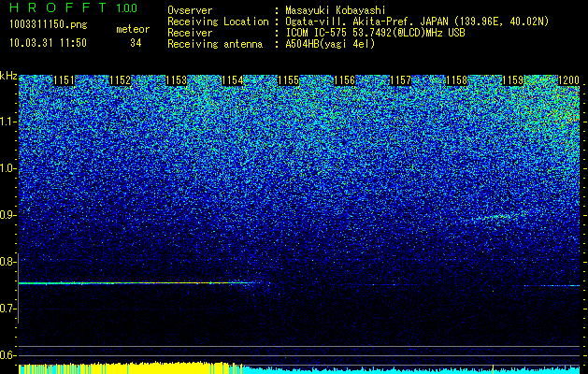Click the kHz axis unit label

point(8,76)
